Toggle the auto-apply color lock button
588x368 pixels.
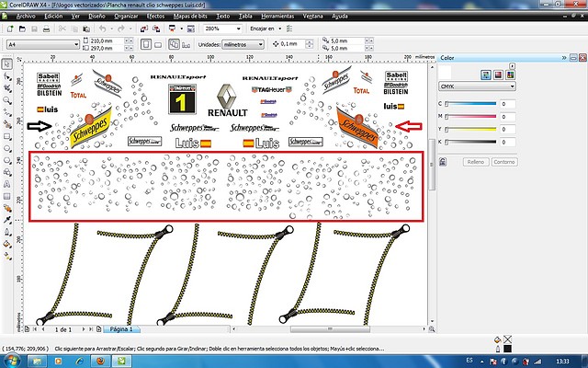(x=443, y=162)
